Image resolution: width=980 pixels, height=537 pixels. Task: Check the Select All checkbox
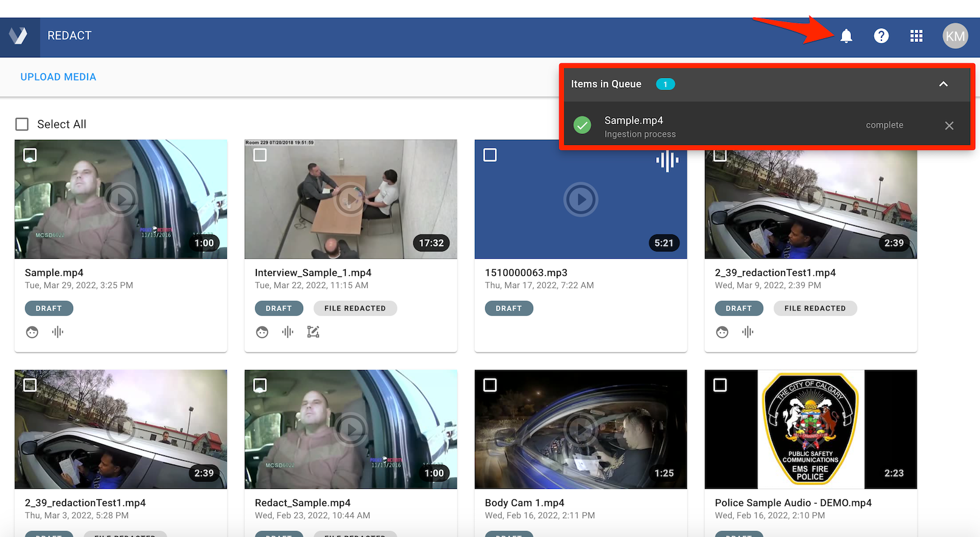pyautogui.click(x=22, y=124)
